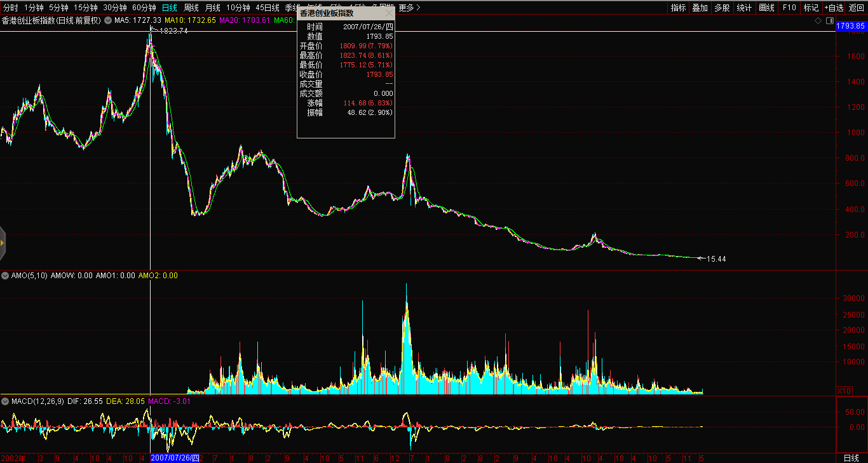
Task: Select the 分时 intraday tab
Action: (x=11, y=8)
